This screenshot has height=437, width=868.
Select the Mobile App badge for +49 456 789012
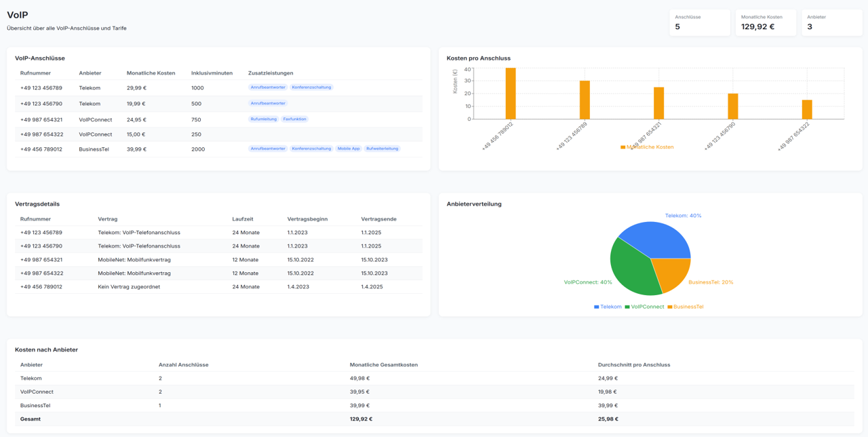point(349,149)
